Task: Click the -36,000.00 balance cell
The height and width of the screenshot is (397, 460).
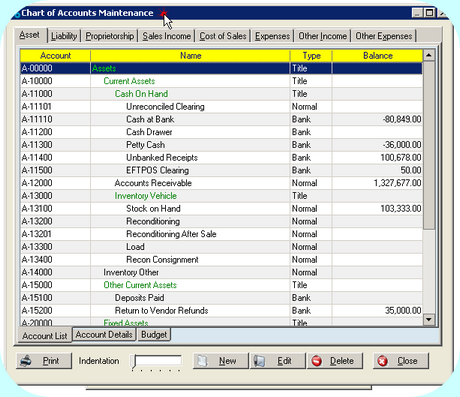Action: coord(402,145)
